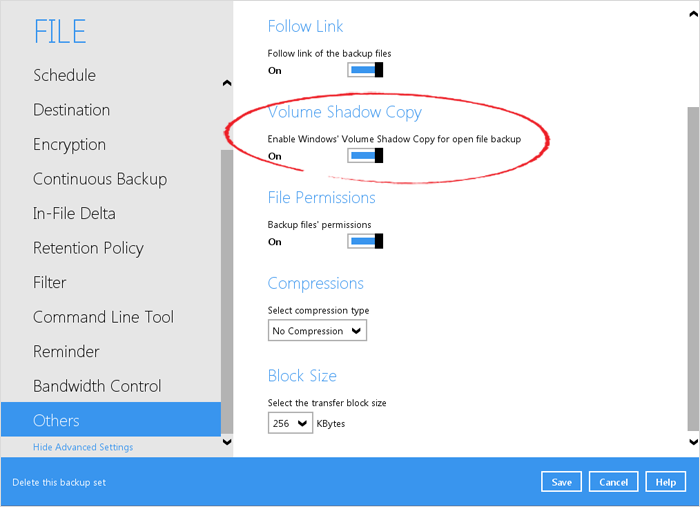700x507 pixels.
Task: Toggle the File Permissions switch
Action: pos(365,241)
